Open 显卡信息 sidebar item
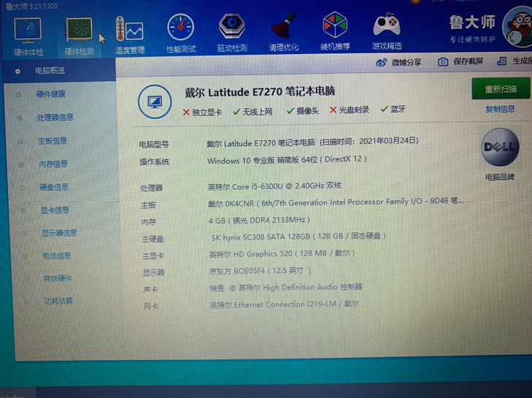 coord(55,210)
